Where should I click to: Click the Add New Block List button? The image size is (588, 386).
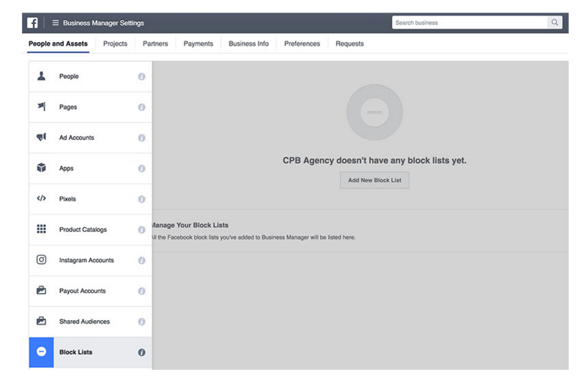[x=375, y=180]
